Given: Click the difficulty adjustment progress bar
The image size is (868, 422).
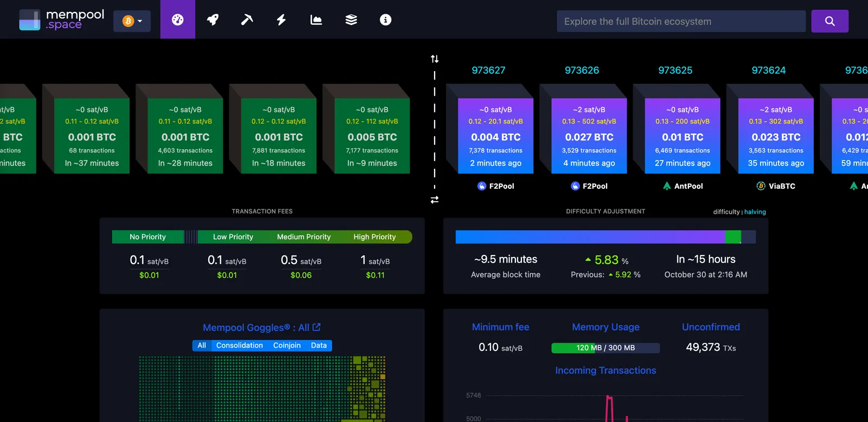Looking at the screenshot, I should pyautogui.click(x=605, y=236).
